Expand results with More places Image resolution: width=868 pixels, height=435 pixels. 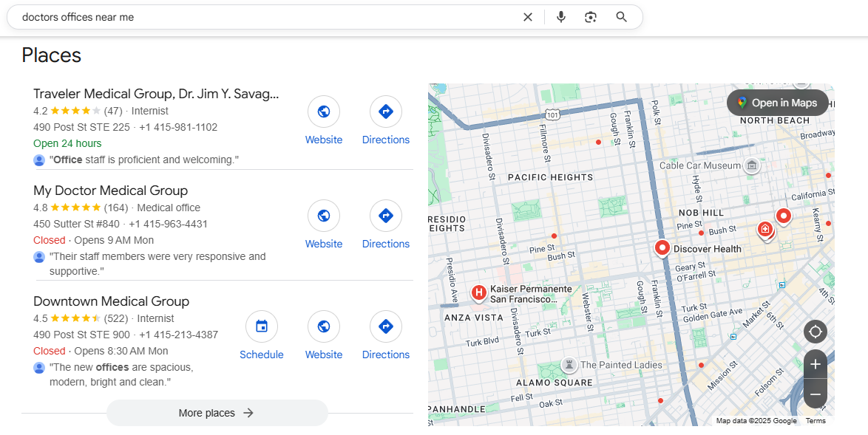[217, 413]
